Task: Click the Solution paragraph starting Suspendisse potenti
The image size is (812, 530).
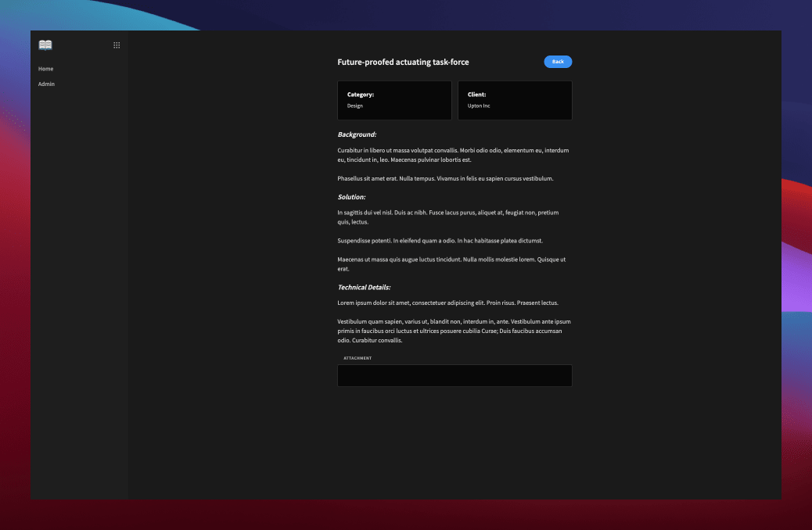Action: [x=440, y=241]
